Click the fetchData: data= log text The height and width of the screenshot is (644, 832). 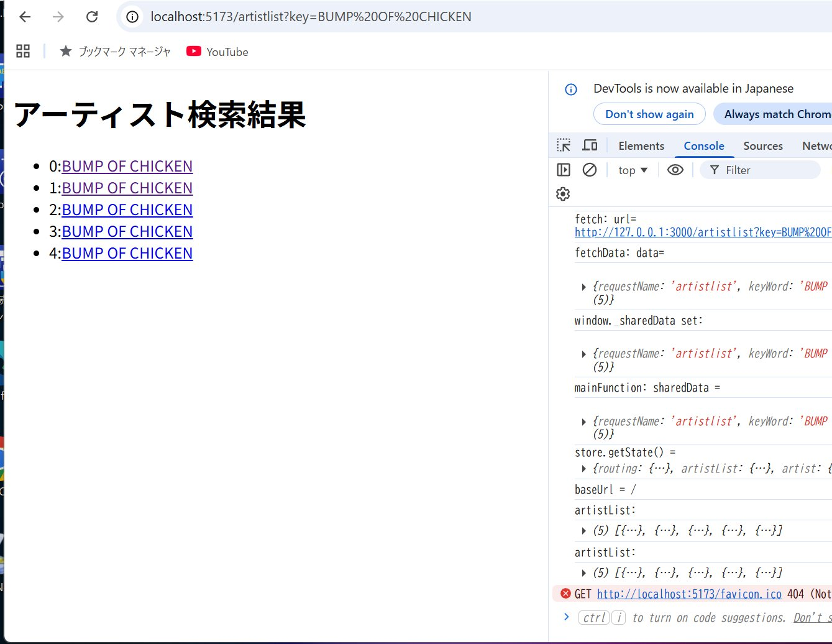click(619, 253)
